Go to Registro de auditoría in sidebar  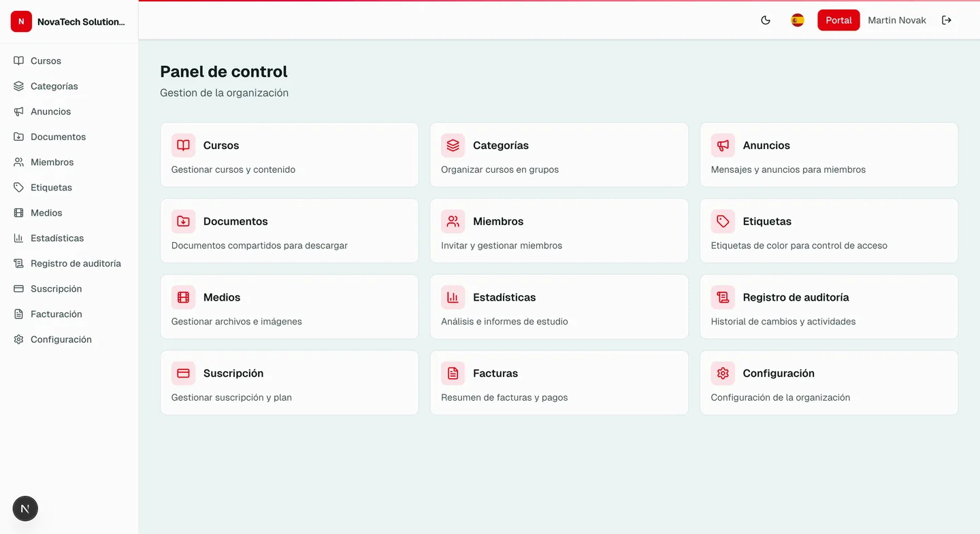[x=76, y=264]
